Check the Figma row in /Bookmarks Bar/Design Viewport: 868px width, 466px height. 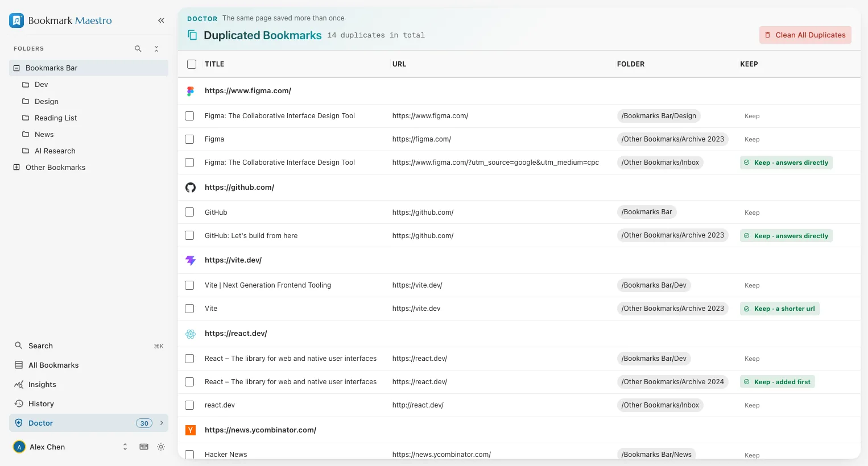pos(189,116)
